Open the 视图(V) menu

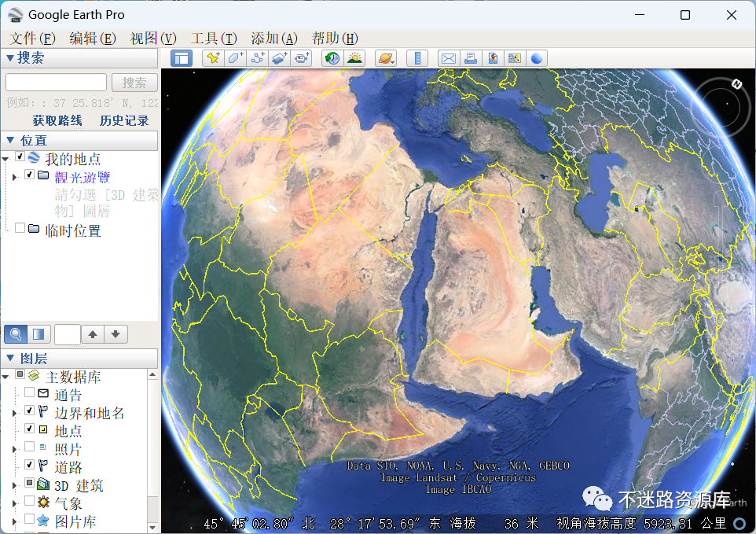coord(153,38)
